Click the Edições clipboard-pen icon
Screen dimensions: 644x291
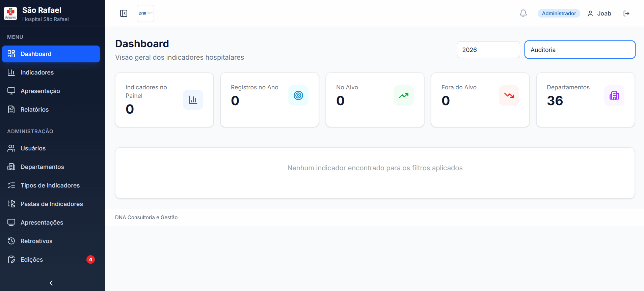[11, 260]
